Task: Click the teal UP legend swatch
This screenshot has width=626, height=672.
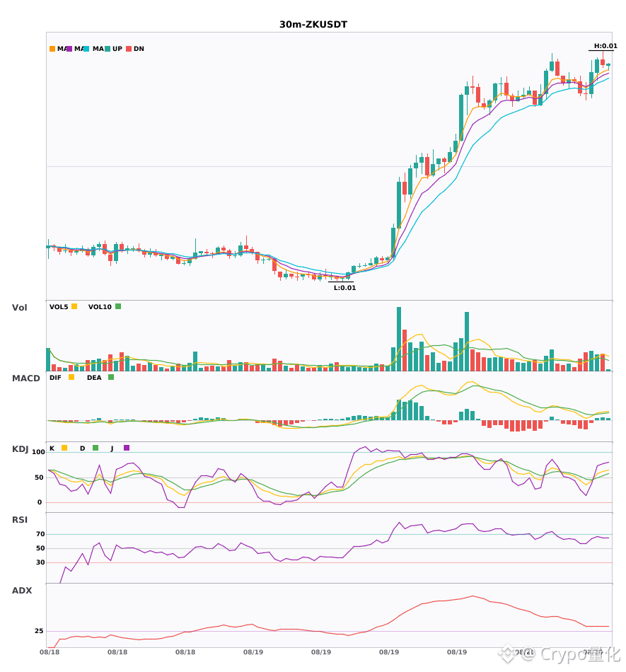Action: pyautogui.click(x=108, y=49)
